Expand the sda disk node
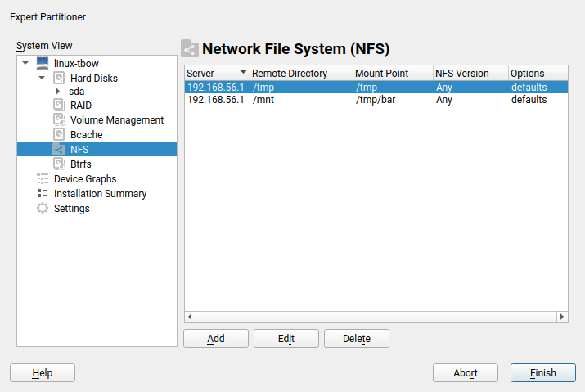This screenshot has height=392, width=585. (58, 92)
